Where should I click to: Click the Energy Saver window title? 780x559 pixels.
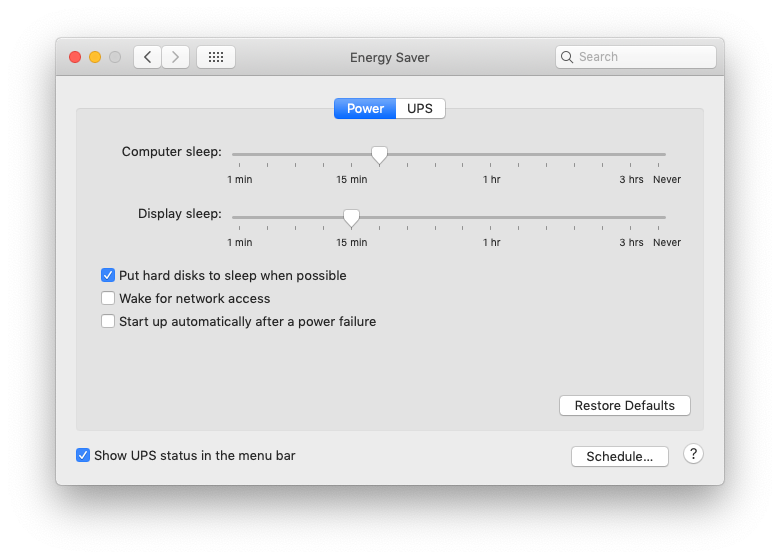tap(390, 58)
